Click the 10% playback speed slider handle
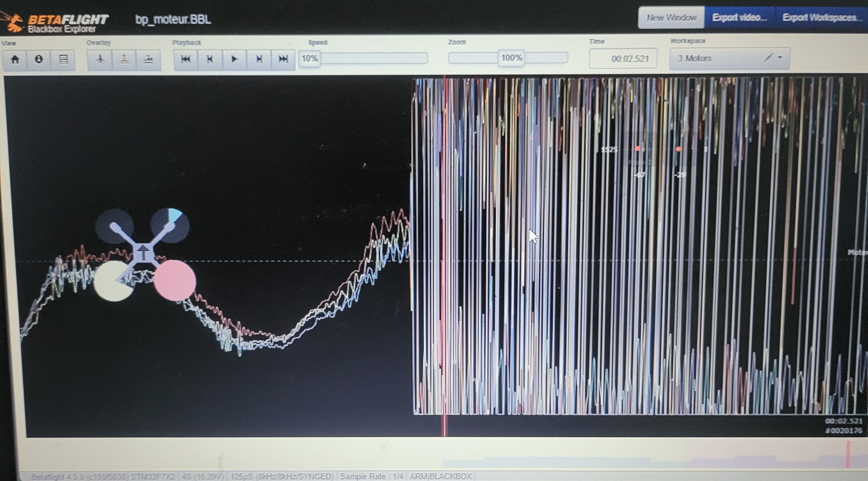Screen dimensions: 868x481 310,59
